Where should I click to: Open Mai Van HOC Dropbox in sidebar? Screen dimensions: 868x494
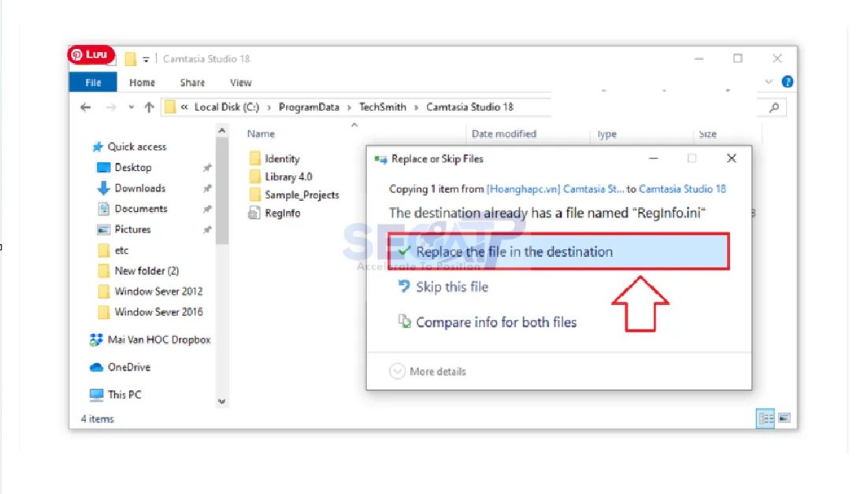(x=158, y=340)
